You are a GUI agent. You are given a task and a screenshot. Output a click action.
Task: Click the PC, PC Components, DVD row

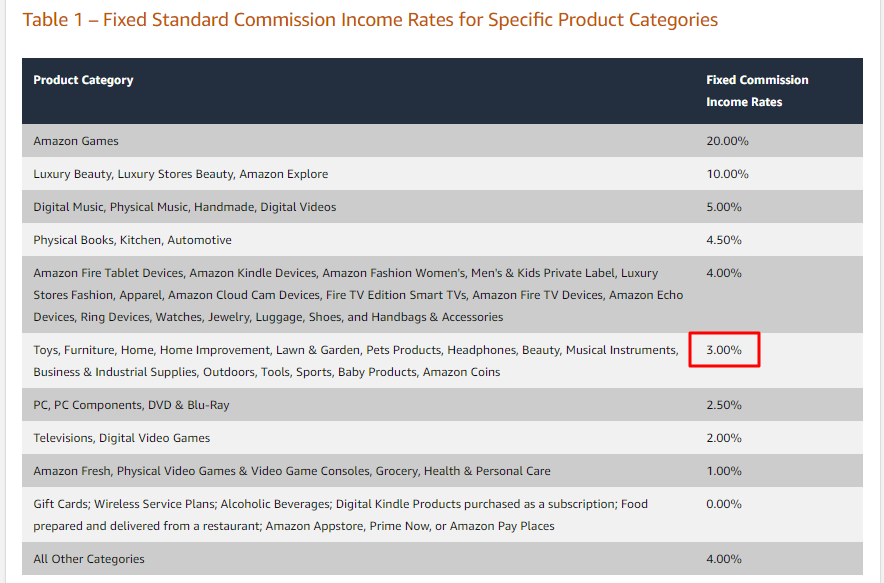pos(443,405)
